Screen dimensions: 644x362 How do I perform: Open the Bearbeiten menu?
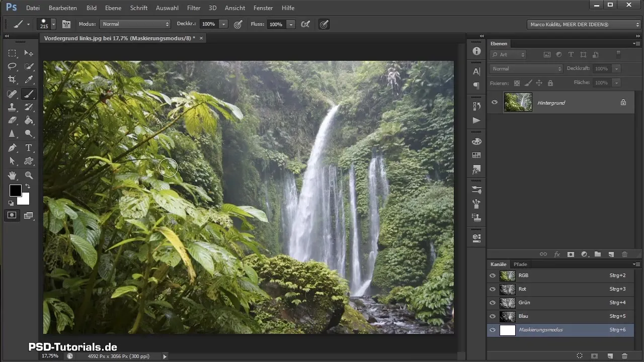(63, 8)
